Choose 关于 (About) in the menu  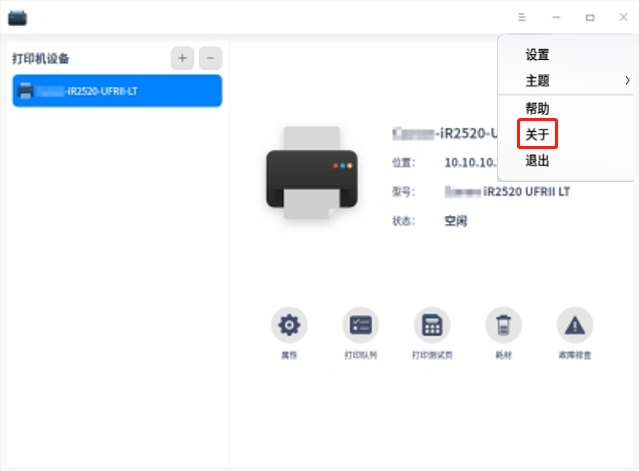coord(537,134)
